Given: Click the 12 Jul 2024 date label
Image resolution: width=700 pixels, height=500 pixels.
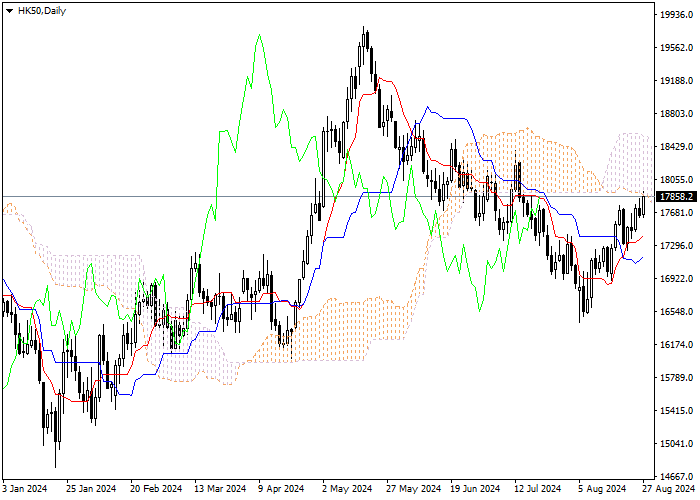Looking at the screenshot, I should pos(538,489).
